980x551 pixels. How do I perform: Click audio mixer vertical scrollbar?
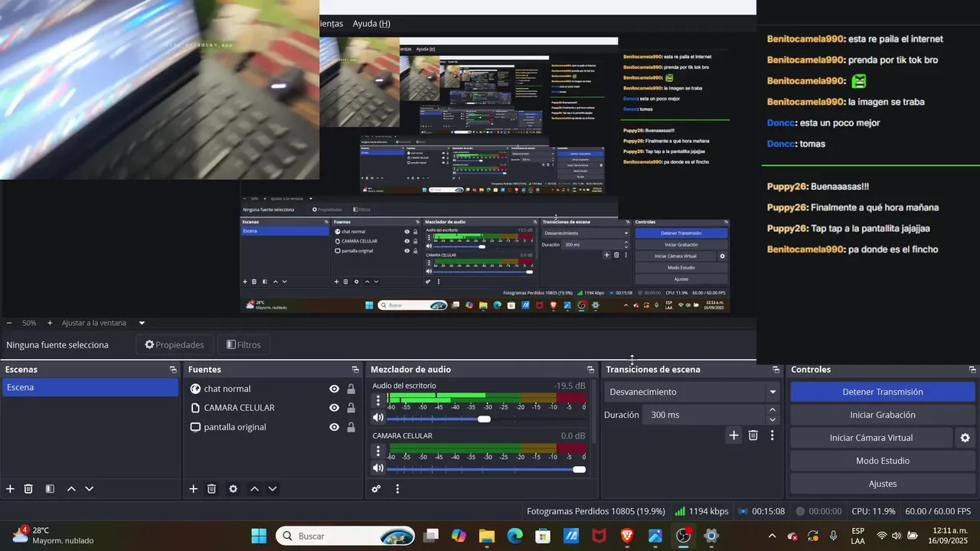595,411
